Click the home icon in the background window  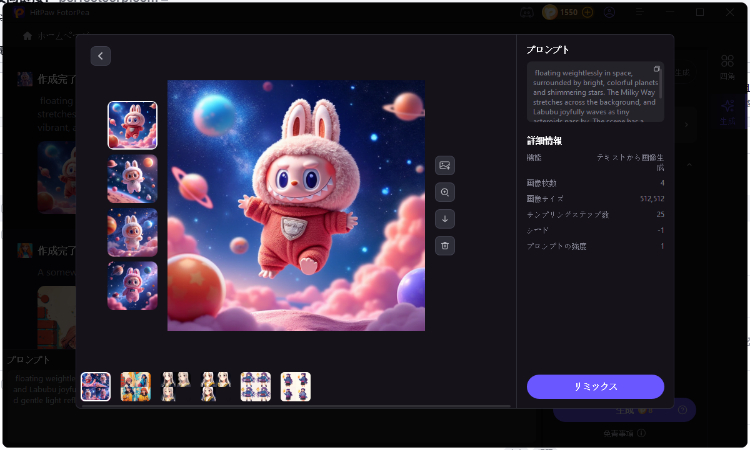[x=27, y=36]
